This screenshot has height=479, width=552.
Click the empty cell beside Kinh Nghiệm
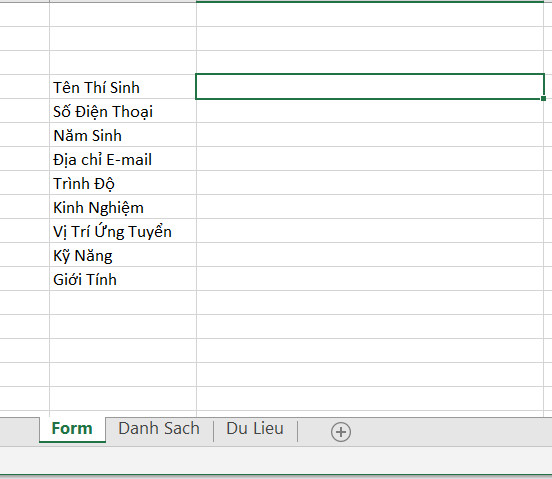(x=370, y=207)
